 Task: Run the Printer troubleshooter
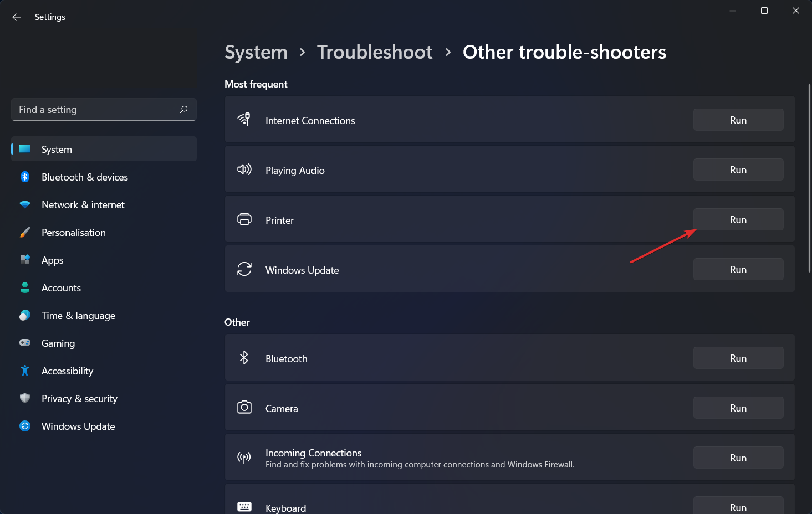click(x=738, y=219)
